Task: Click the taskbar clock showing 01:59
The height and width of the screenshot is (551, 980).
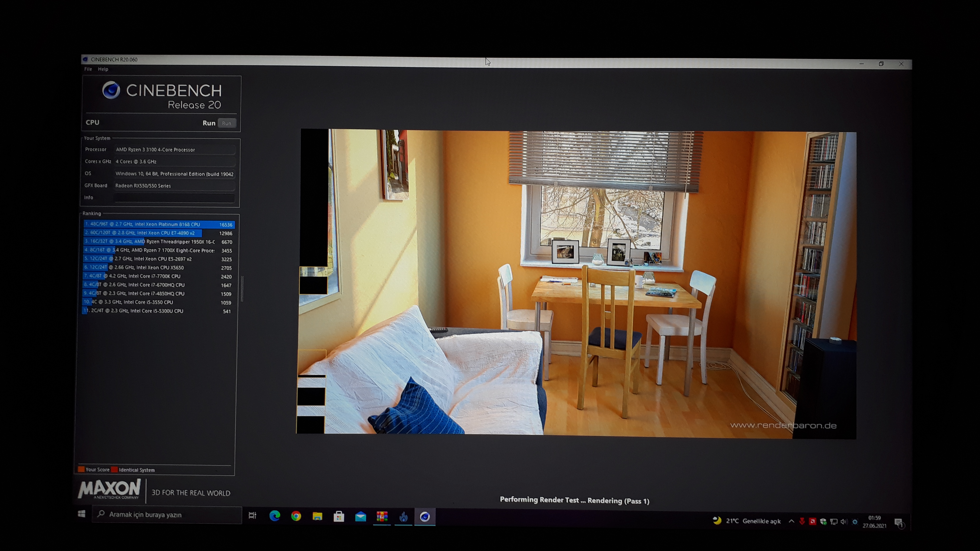Action: click(x=874, y=522)
